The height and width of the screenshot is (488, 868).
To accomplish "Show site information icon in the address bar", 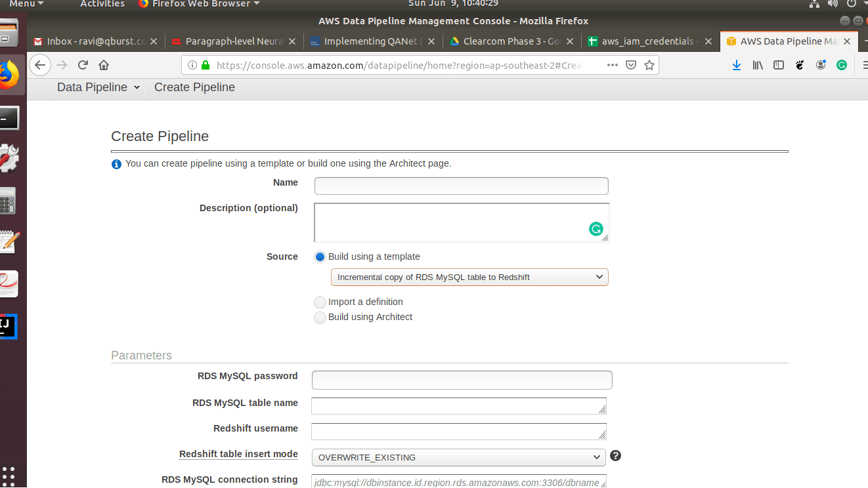I will click(192, 65).
